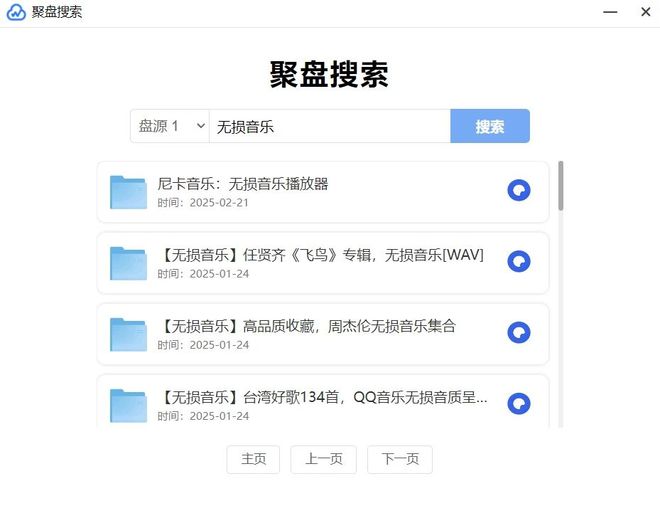Focus the search field containing 无损音乐
660x528 pixels.
click(330, 126)
